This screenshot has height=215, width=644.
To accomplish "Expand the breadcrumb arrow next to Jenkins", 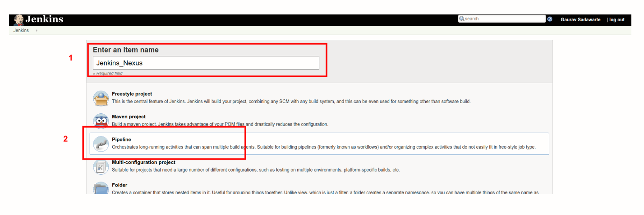I will coord(37,31).
